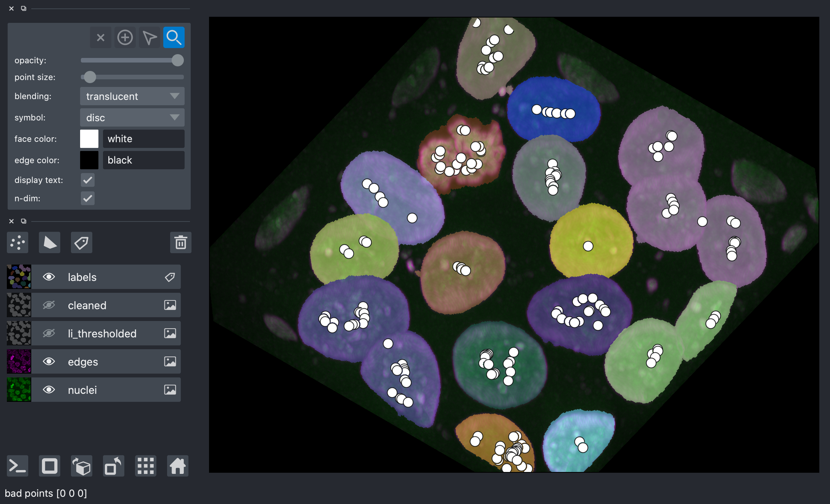Adjust the point size slider handle
830x504 pixels.
[90, 77]
